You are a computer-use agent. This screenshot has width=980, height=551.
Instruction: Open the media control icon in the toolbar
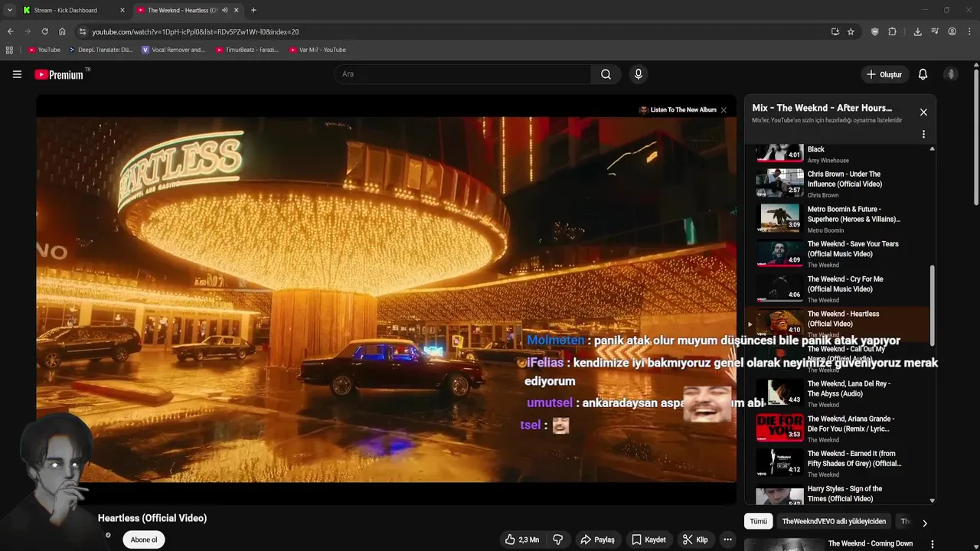coord(935,31)
